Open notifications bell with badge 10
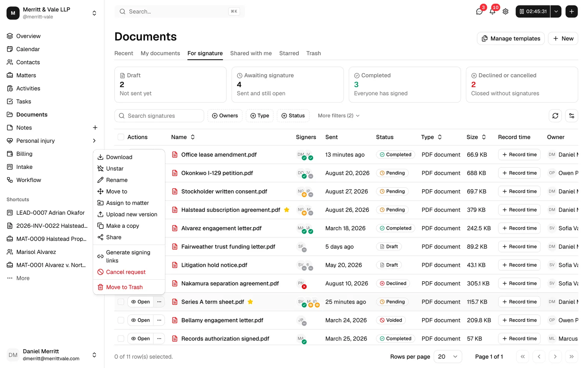This screenshot has height=368, width=588. (492, 11)
